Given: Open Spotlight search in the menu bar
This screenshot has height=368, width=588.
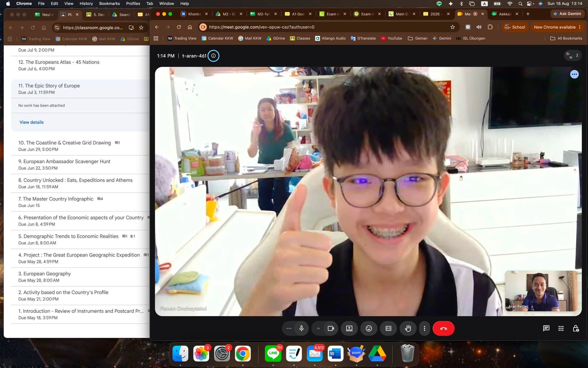Looking at the screenshot, I should point(520,3).
